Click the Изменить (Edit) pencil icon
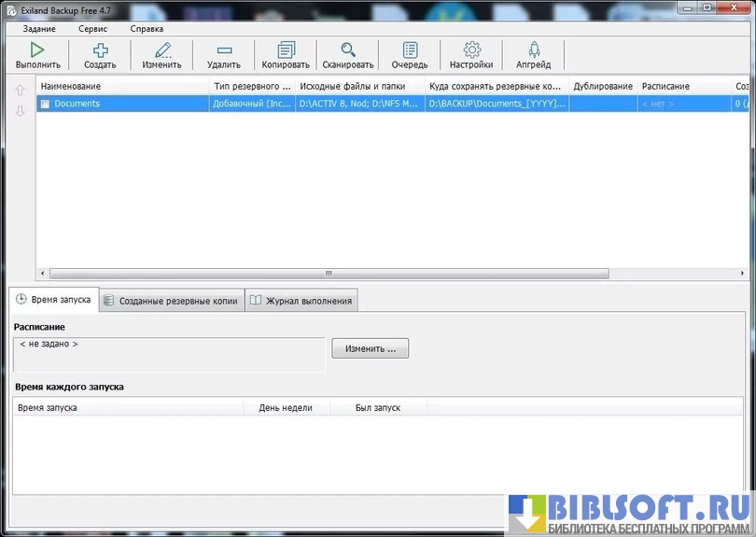This screenshot has width=756, height=537. [x=161, y=50]
